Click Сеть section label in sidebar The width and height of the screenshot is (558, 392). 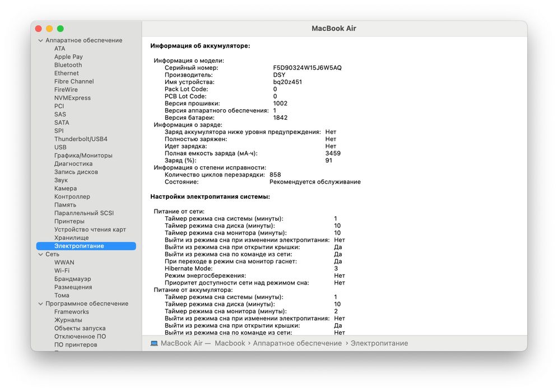click(52, 254)
